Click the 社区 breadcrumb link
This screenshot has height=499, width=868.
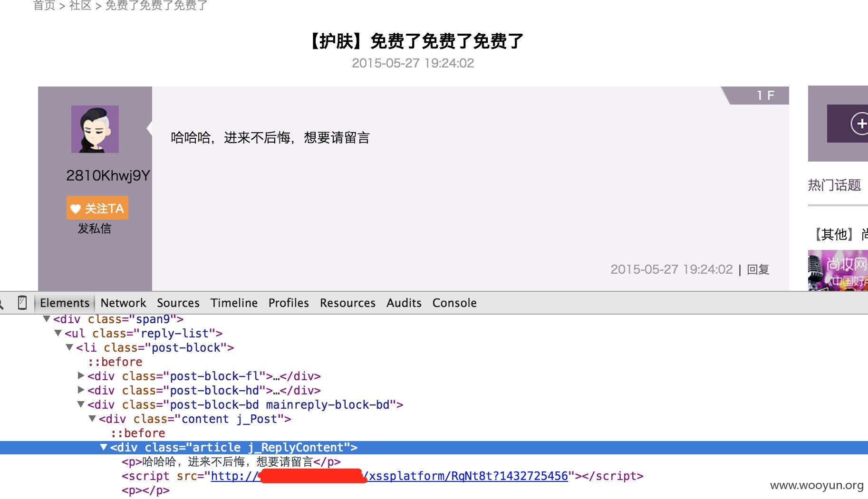click(x=80, y=5)
